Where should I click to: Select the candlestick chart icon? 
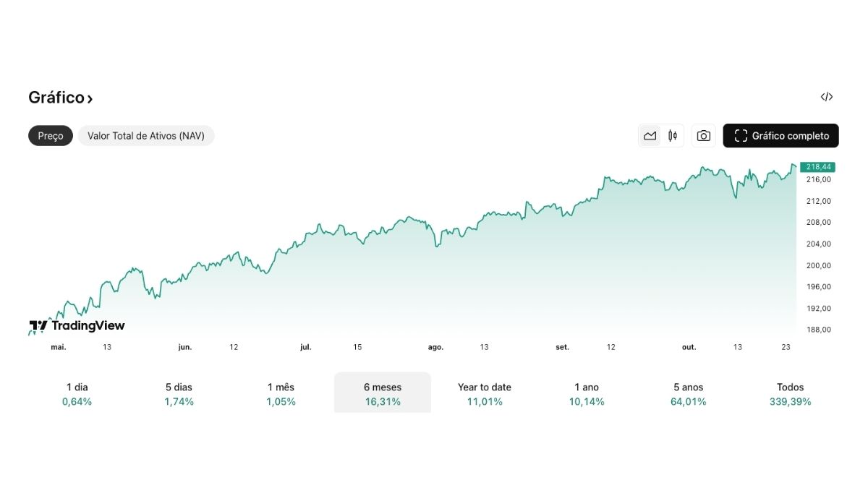(672, 135)
